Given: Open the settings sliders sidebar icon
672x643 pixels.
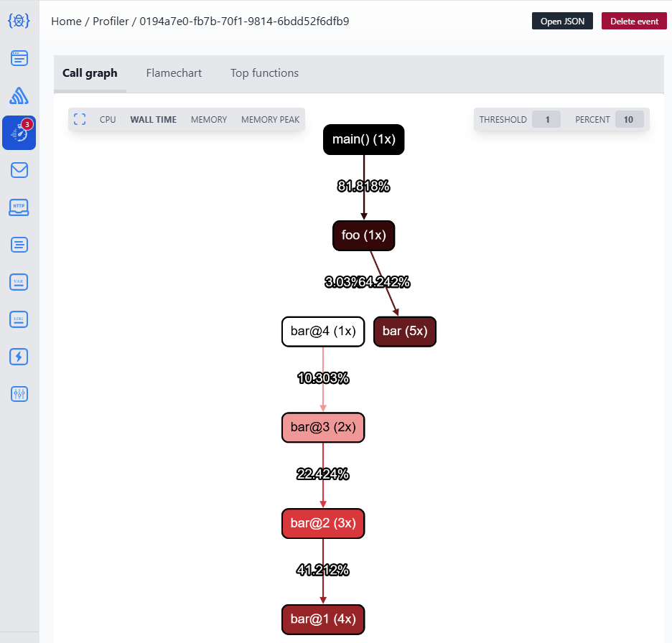Looking at the screenshot, I should 19,393.
